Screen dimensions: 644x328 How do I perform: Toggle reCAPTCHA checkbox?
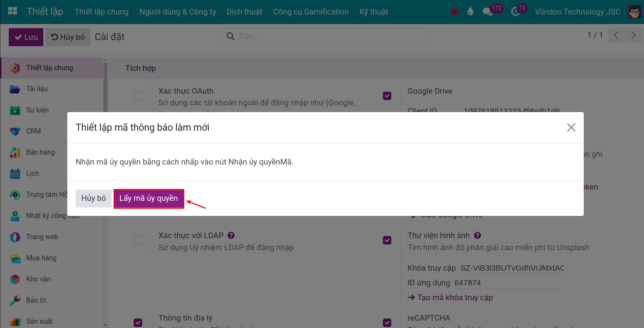click(x=387, y=323)
